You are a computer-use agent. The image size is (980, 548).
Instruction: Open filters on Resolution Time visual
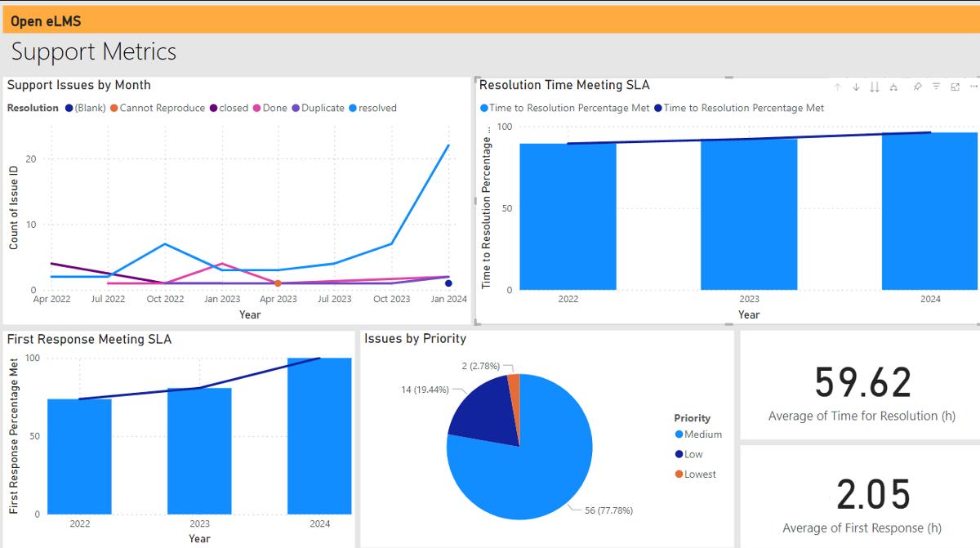click(936, 87)
